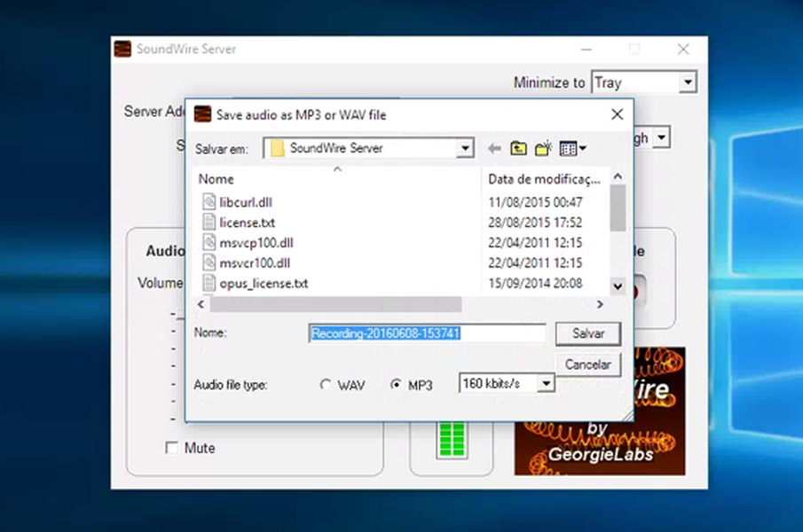Viewport: 803px width, 532px height.
Task: Click the libcurl.dll file icon
Action: coord(210,201)
